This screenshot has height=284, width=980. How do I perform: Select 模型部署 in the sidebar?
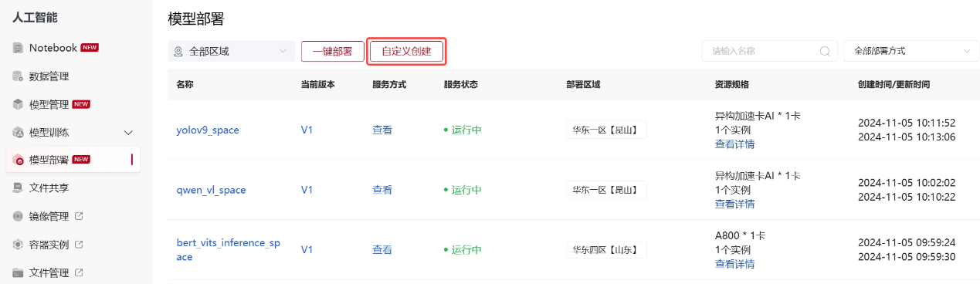[x=75, y=160]
